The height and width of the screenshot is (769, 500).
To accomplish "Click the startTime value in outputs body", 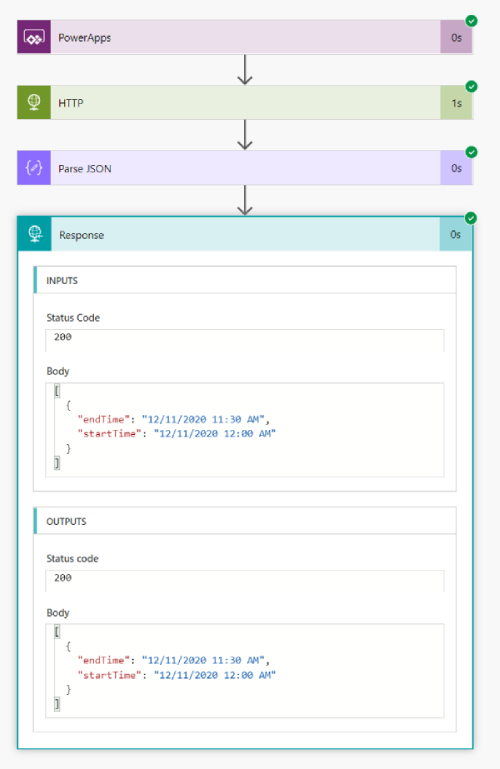I will point(215,675).
